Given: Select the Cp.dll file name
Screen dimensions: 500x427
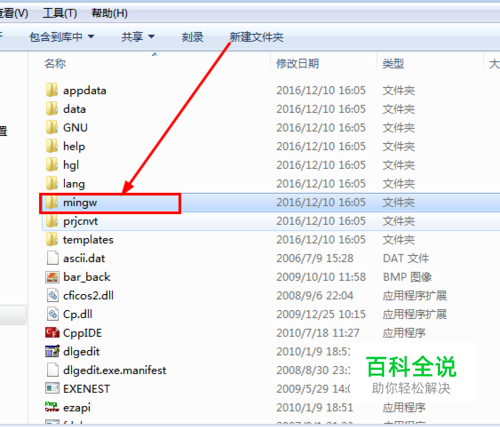Looking at the screenshot, I should pyautogui.click(x=78, y=315).
